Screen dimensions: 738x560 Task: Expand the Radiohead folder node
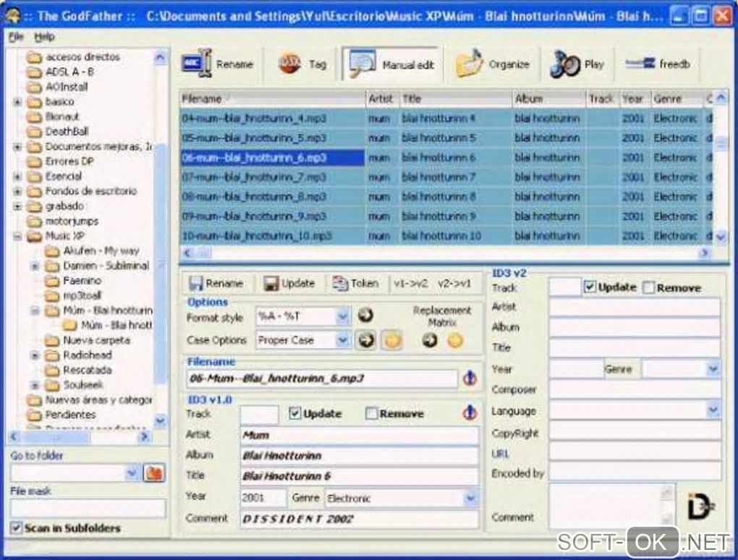click(x=35, y=355)
